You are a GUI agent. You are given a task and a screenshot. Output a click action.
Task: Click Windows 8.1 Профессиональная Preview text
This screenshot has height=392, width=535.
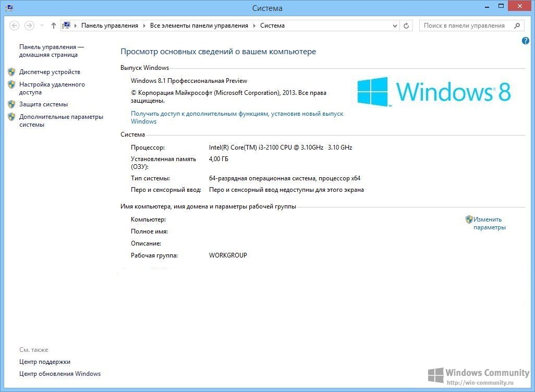point(189,81)
